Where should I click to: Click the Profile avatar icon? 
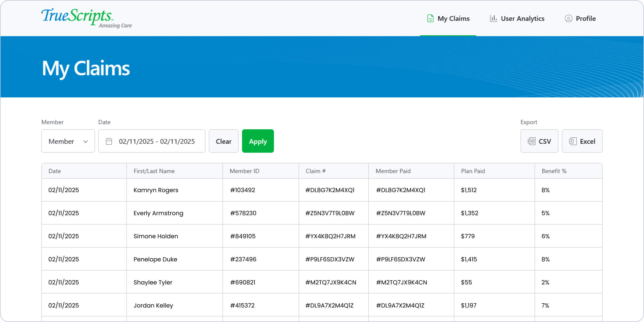click(x=568, y=19)
